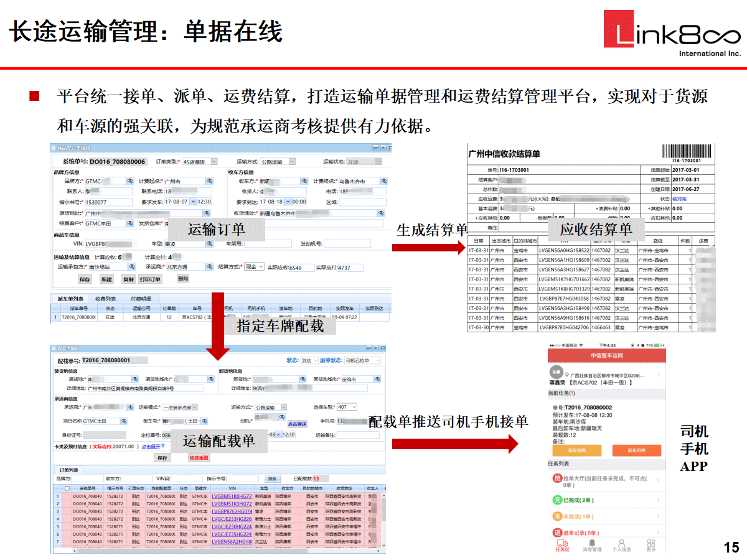
Task: Open 选择车型 dropdown showing 40T
Action: (354, 407)
